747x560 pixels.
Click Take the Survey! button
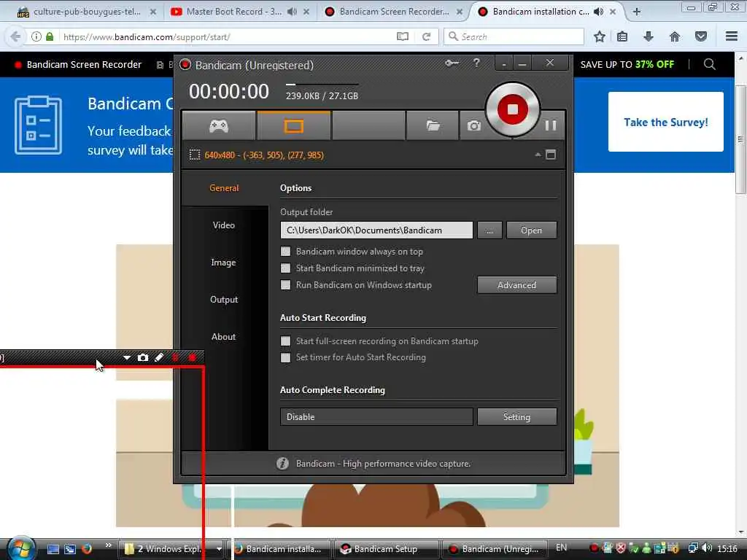[665, 122]
